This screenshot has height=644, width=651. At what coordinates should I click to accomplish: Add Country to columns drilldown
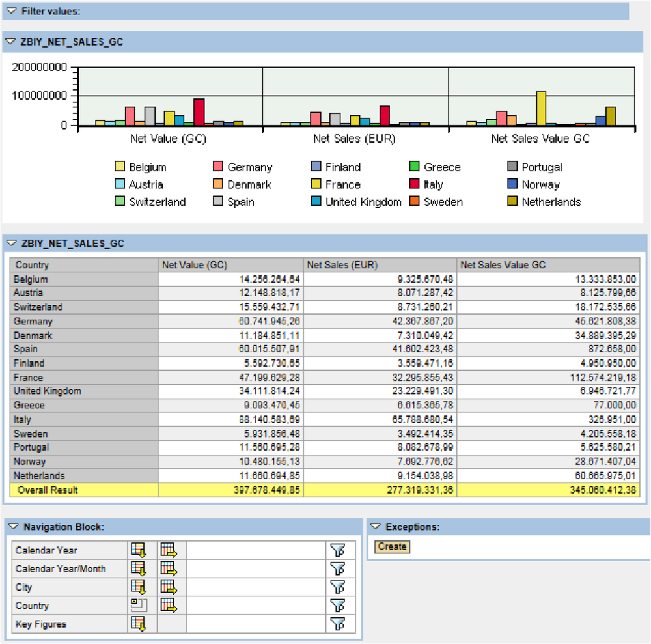pyautogui.click(x=169, y=606)
